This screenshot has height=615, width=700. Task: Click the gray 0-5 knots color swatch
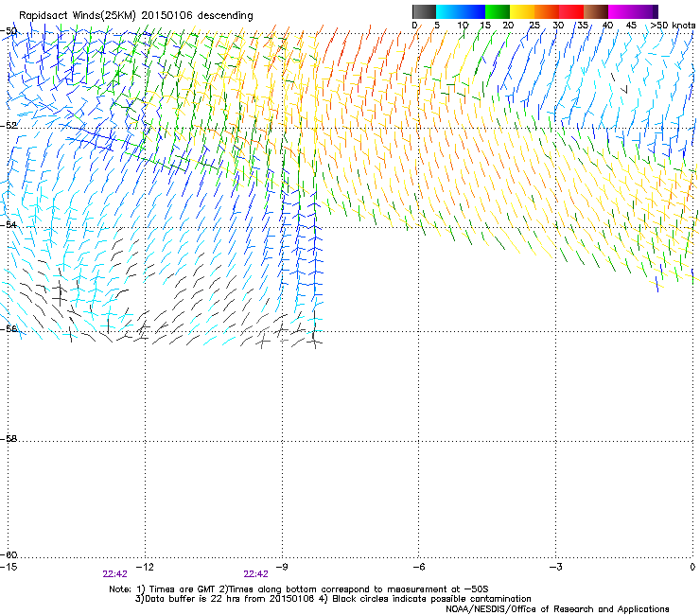(424, 11)
